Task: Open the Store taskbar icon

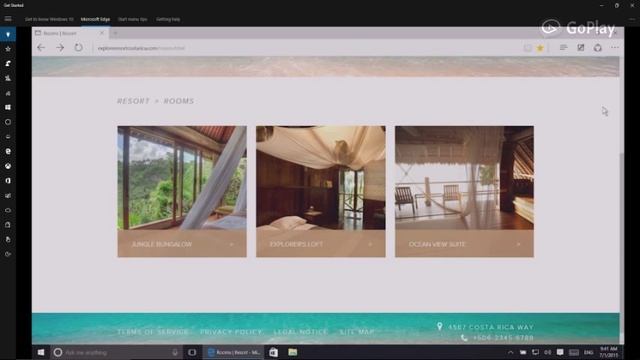Action: tap(273, 352)
